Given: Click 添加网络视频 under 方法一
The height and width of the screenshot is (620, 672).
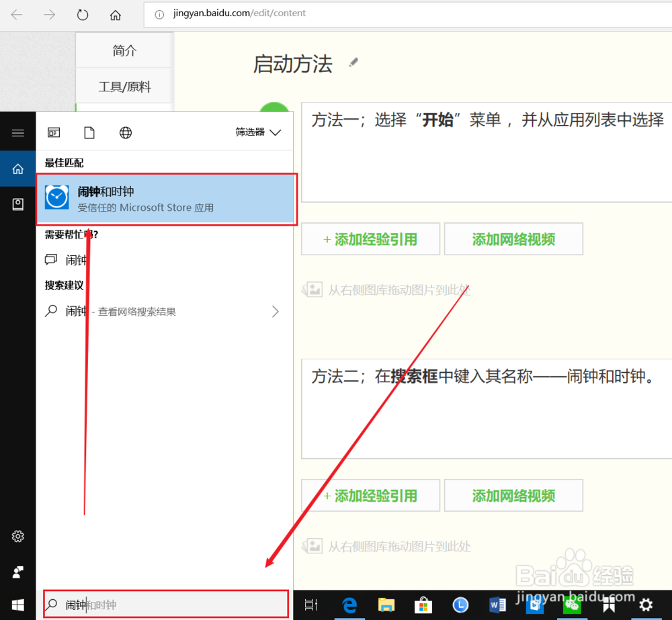Looking at the screenshot, I should point(513,239).
